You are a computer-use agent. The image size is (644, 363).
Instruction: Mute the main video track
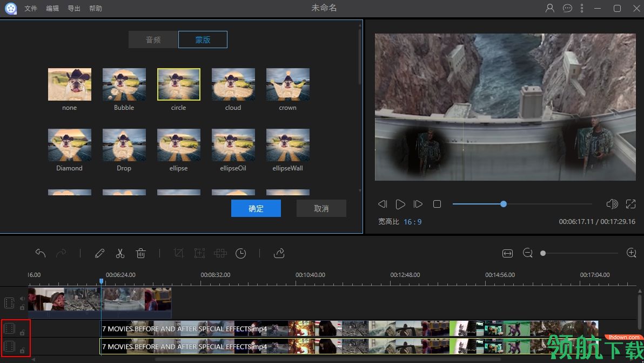[22, 299]
